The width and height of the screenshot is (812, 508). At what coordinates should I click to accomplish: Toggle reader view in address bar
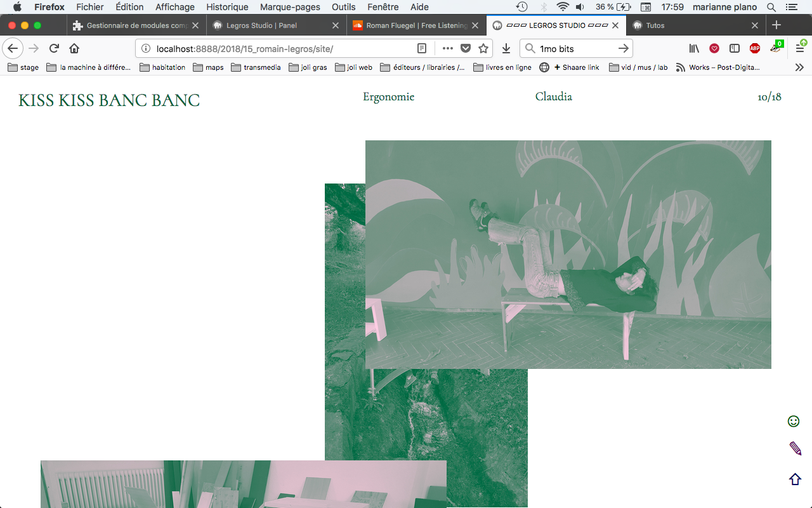tap(422, 49)
